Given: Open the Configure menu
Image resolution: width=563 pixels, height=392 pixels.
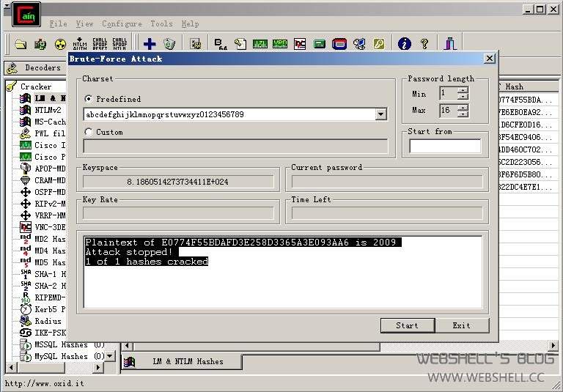Looking at the screenshot, I should coord(122,23).
